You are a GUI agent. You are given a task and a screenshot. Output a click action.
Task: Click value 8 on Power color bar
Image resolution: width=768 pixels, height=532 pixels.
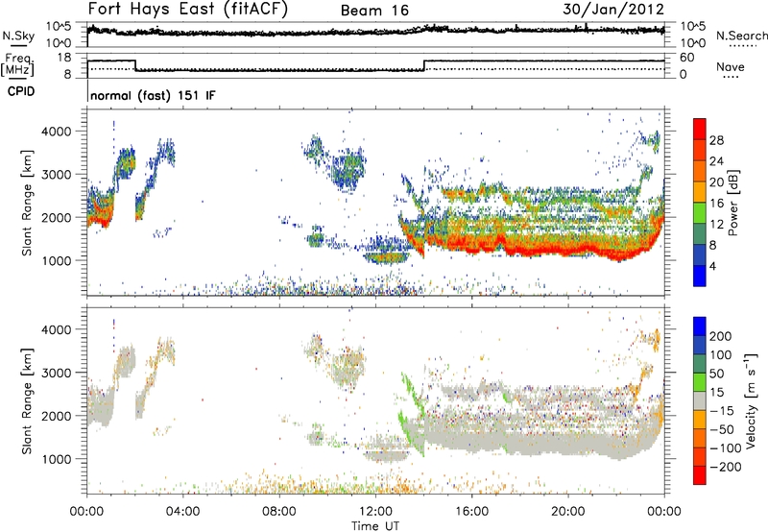tap(712, 246)
